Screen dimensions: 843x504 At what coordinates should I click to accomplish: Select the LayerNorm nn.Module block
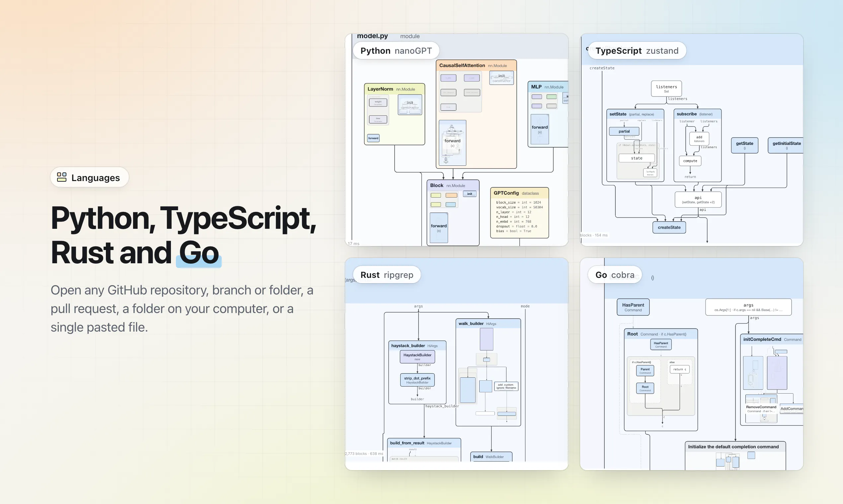coord(394,114)
